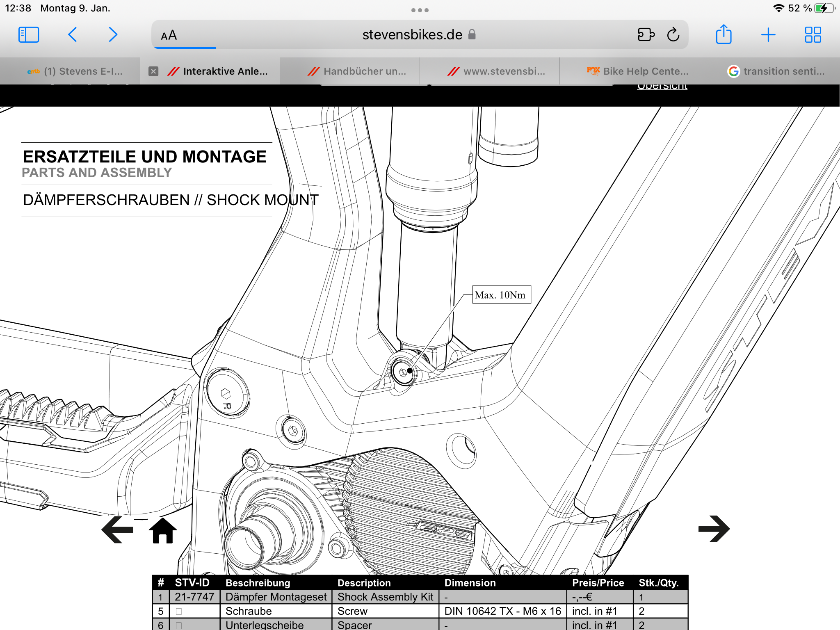The height and width of the screenshot is (630, 840).
Task: Switch to Handbücher tab
Action: 357,71
